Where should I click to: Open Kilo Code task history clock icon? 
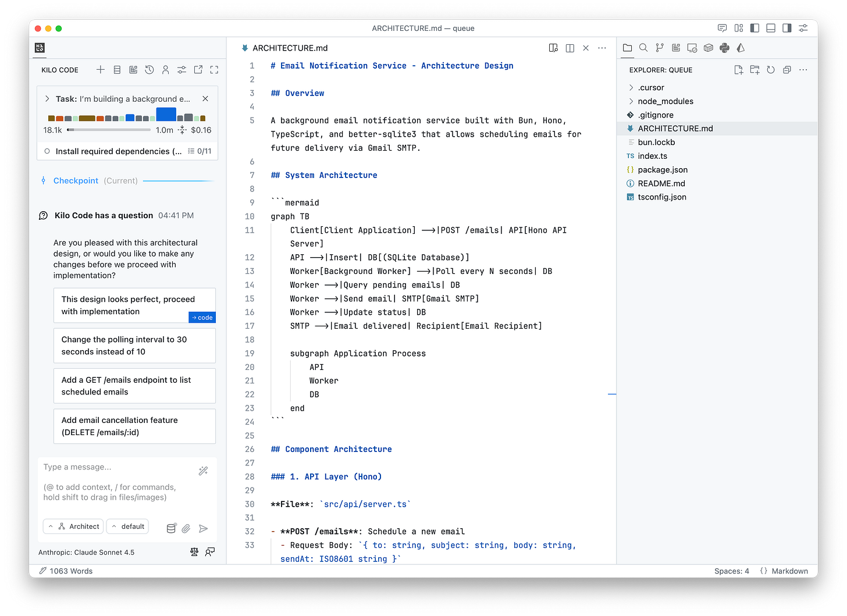(x=150, y=70)
